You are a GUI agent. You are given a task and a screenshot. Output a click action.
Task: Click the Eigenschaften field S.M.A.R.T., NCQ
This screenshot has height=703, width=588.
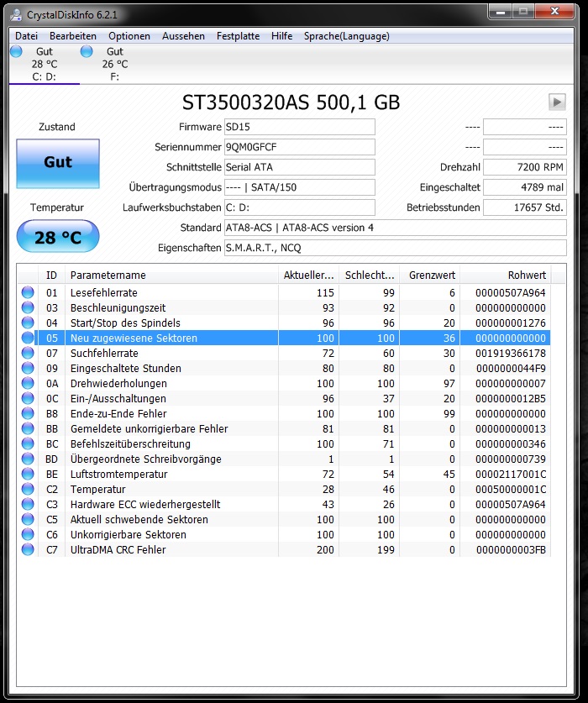pos(395,248)
